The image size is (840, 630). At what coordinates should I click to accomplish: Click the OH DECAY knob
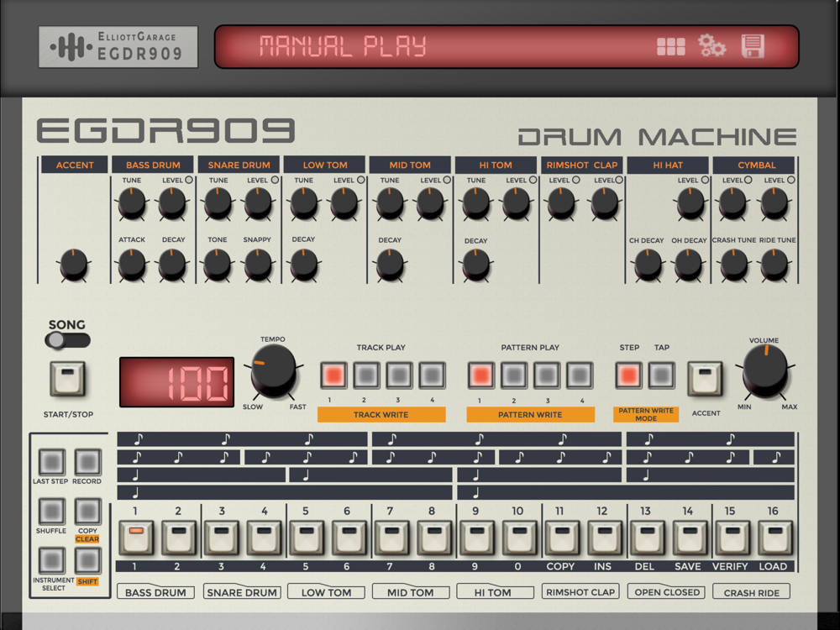pyautogui.click(x=688, y=264)
